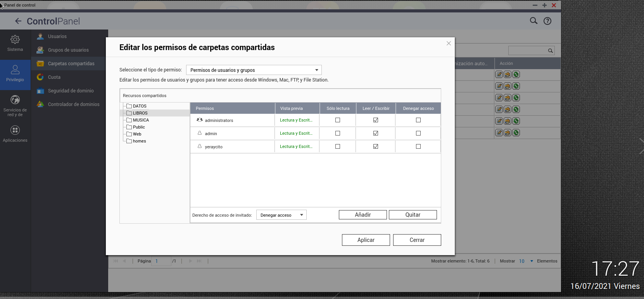Open the Aplicaciones section
The height and width of the screenshot is (299, 644).
pyautogui.click(x=15, y=134)
